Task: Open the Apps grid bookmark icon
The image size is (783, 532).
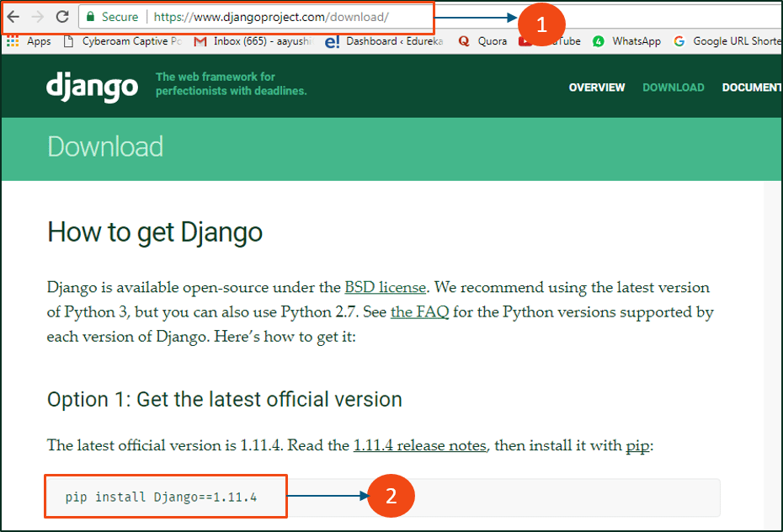Action: point(13,41)
